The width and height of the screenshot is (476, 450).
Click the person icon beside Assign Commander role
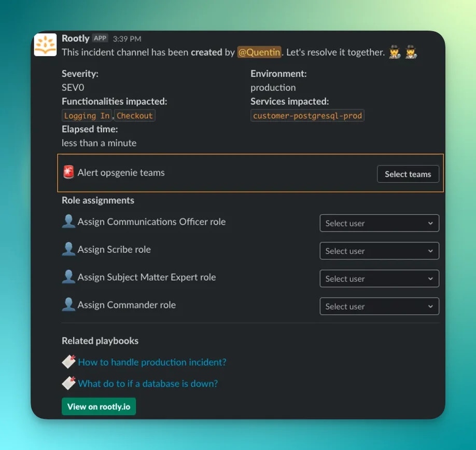coord(68,304)
